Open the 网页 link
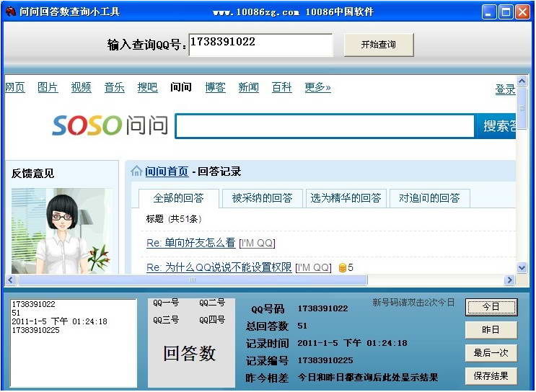This screenshot has height=392, width=536. [x=15, y=87]
